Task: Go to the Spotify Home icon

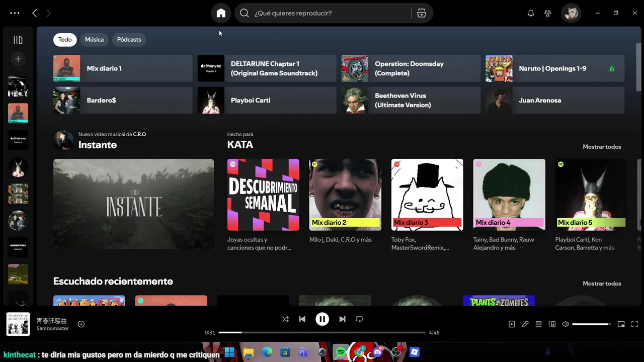Action: tap(221, 13)
